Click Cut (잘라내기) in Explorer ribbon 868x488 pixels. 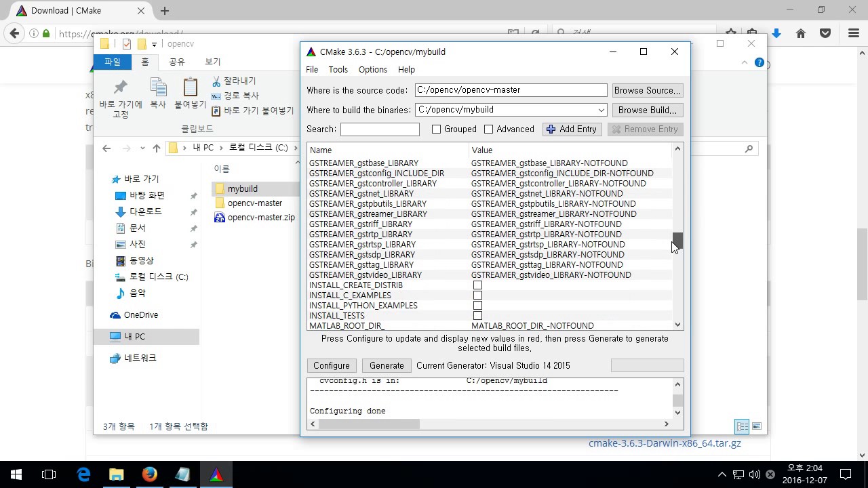(x=234, y=81)
